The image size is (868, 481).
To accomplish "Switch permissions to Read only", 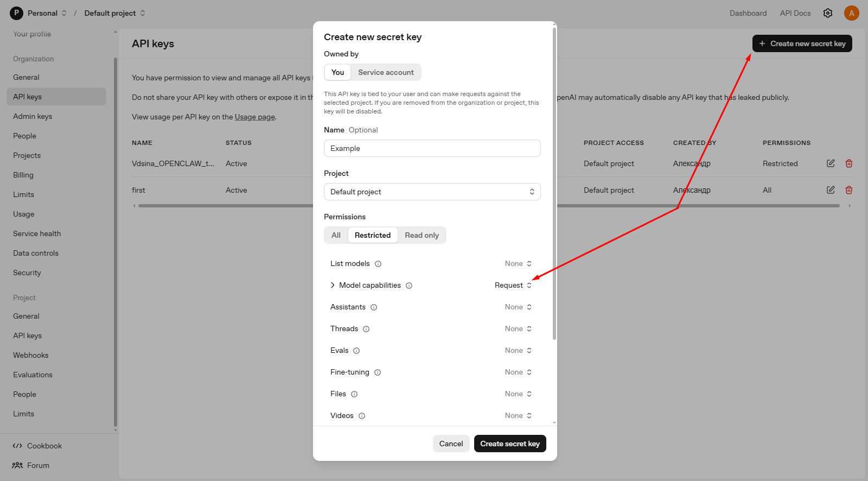I will tap(422, 235).
